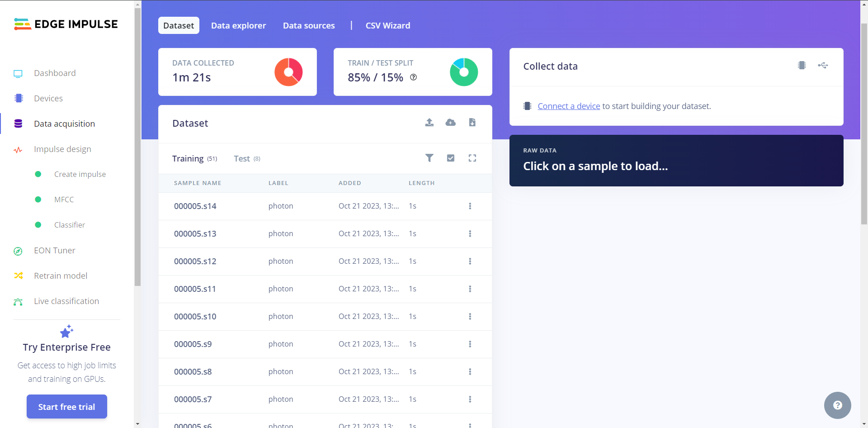Click the Start free trial button
868x428 pixels.
(x=67, y=407)
